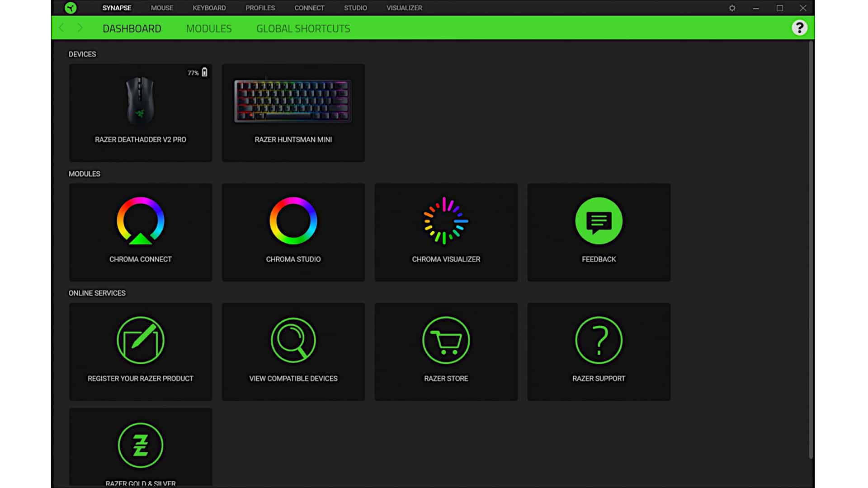Go back with the left arrow
Image resolution: width=868 pixels, height=488 pixels.
pos(61,28)
